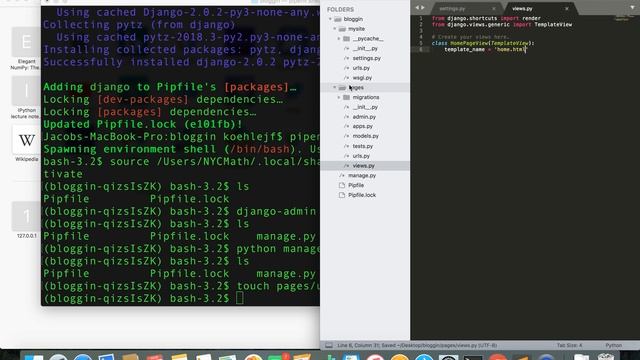
Task: Open the tab list dropdown arrow
Action: [633, 8]
